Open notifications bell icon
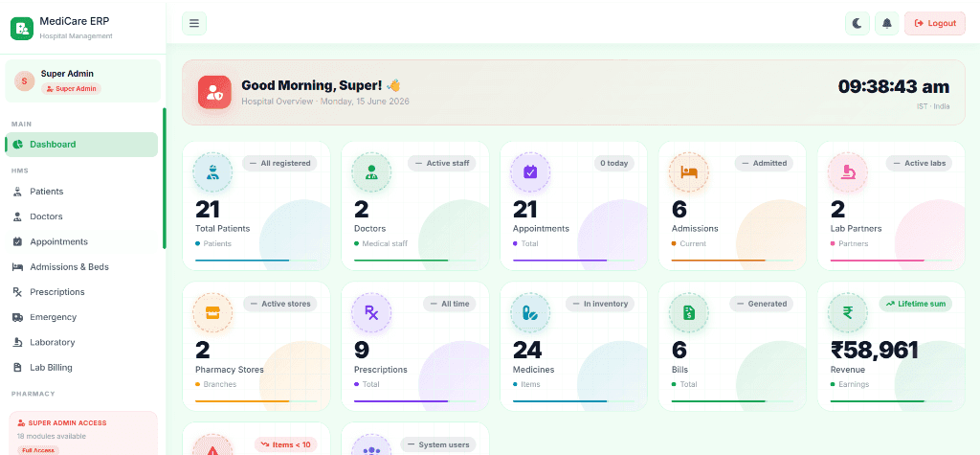 887,23
